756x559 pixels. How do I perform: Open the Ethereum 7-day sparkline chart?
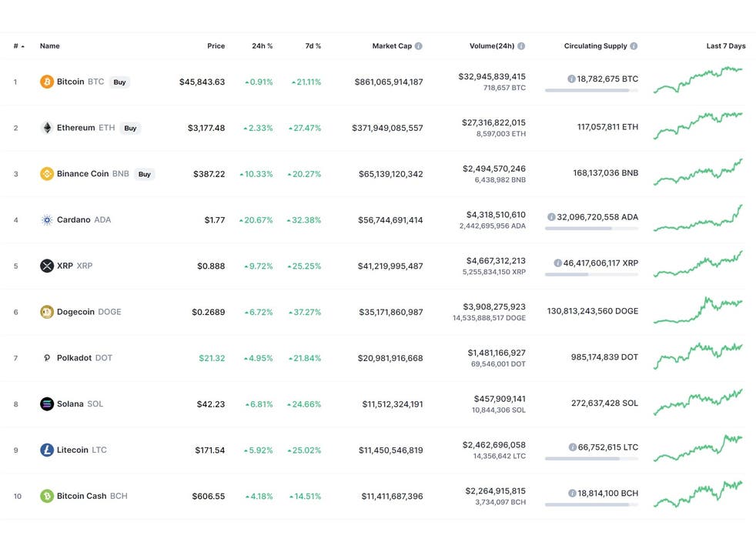[x=698, y=126]
